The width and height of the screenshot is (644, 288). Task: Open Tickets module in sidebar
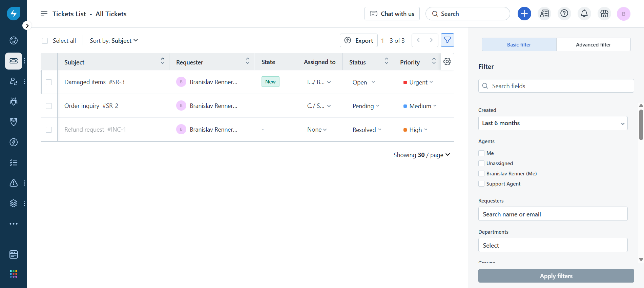click(x=14, y=61)
